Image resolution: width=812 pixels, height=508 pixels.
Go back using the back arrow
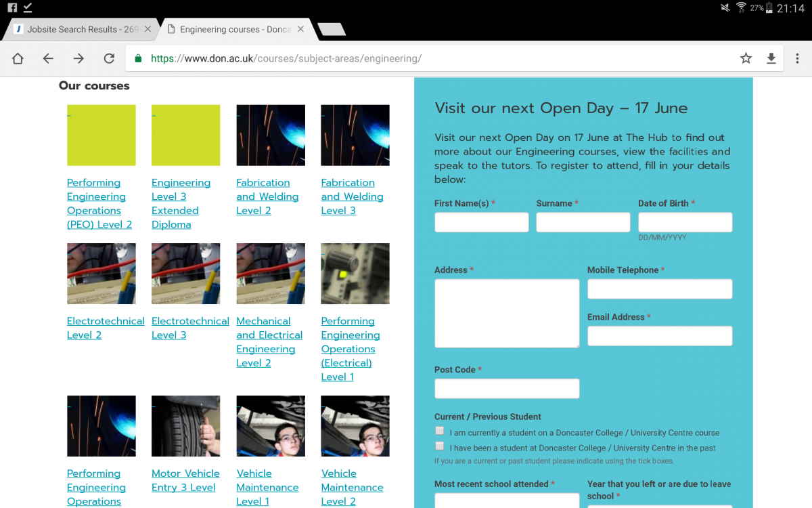click(48, 59)
